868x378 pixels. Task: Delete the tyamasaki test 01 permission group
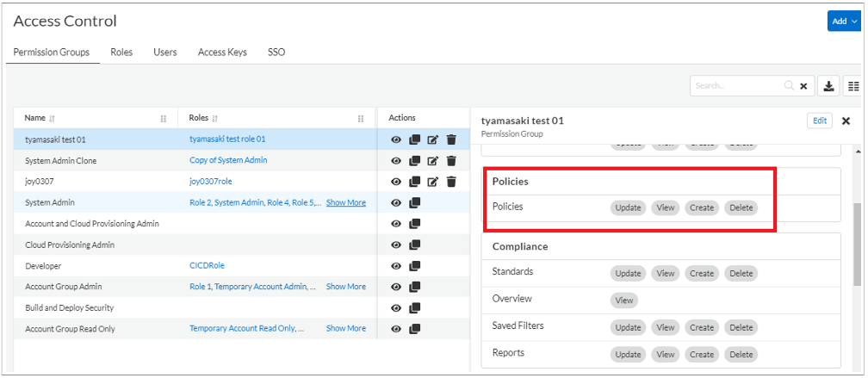(451, 139)
